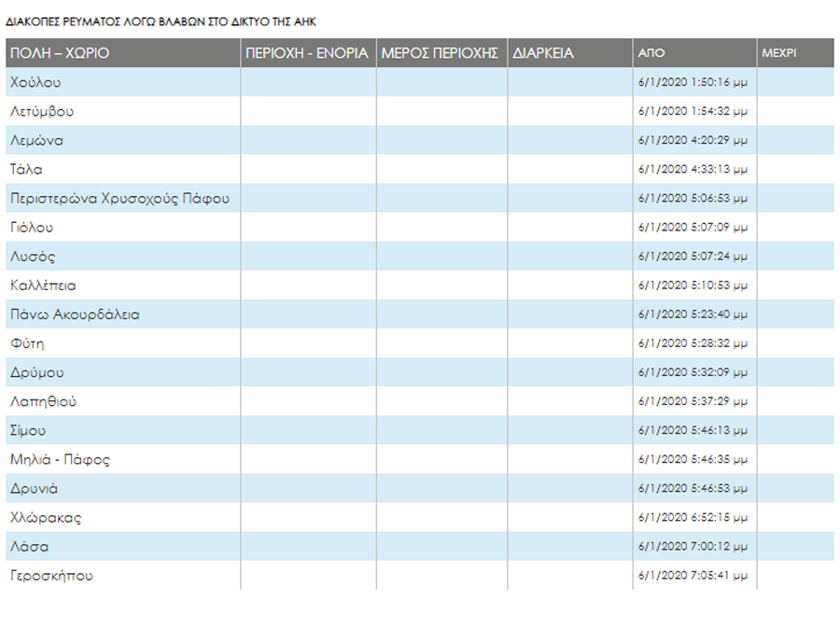This screenshot has width=840, height=629.
Task: Select the Σίμου village cell
Action: 123,430
